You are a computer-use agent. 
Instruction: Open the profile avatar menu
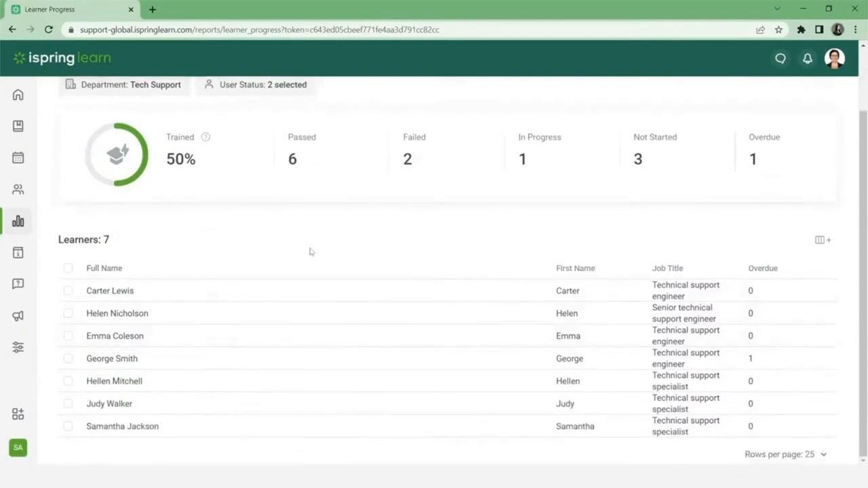(x=835, y=58)
